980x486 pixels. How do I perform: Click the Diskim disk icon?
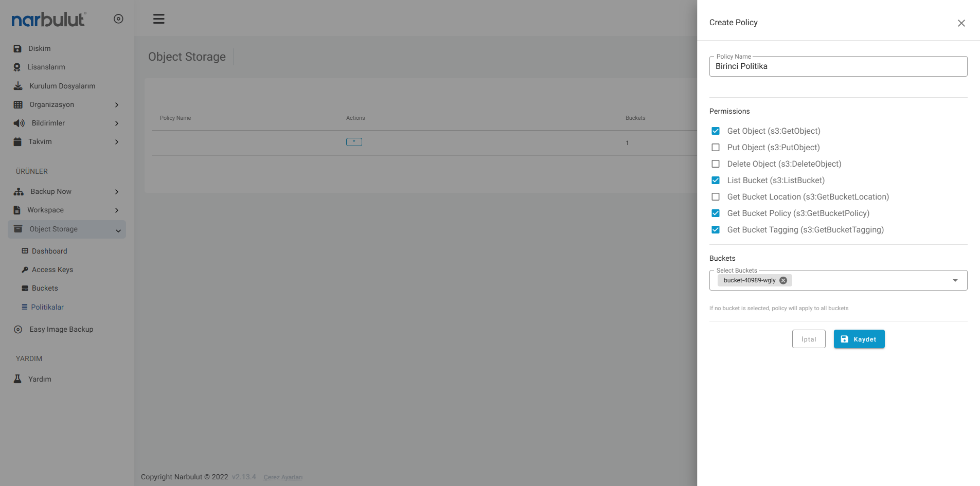coord(17,48)
